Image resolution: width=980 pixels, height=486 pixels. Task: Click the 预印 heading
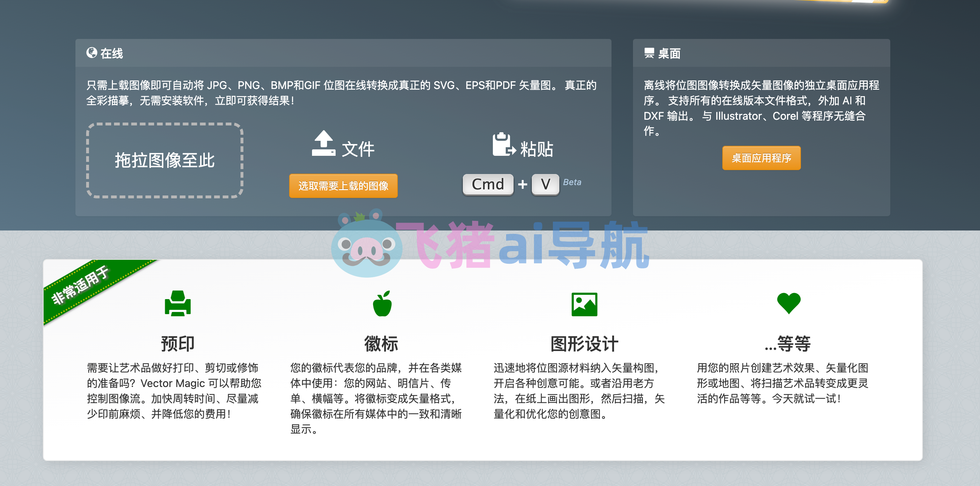point(178,344)
